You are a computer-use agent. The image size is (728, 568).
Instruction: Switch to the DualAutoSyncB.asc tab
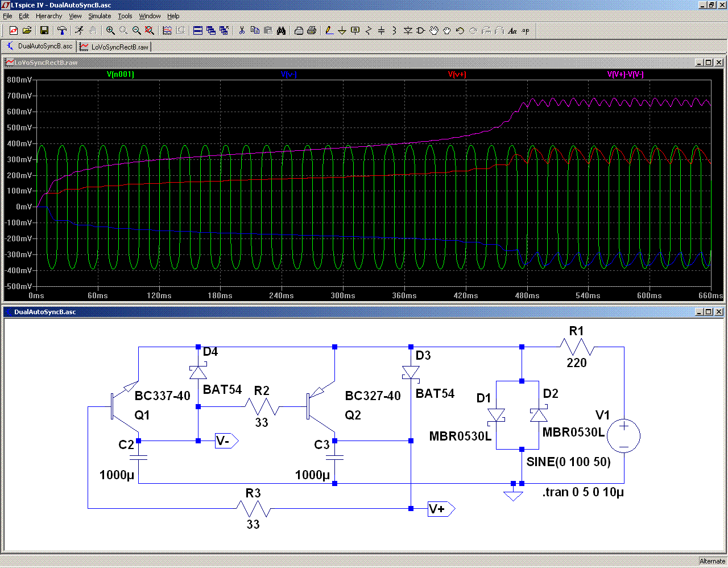pyautogui.click(x=40, y=46)
